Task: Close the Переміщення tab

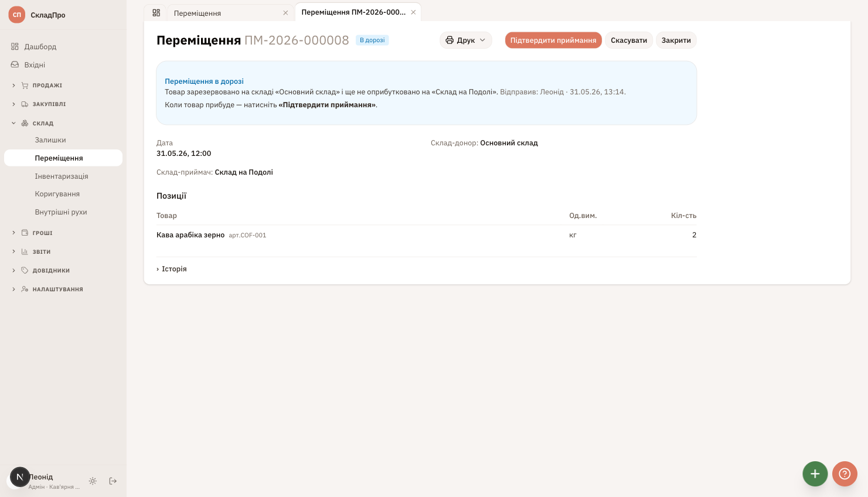Action: coord(285,13)
